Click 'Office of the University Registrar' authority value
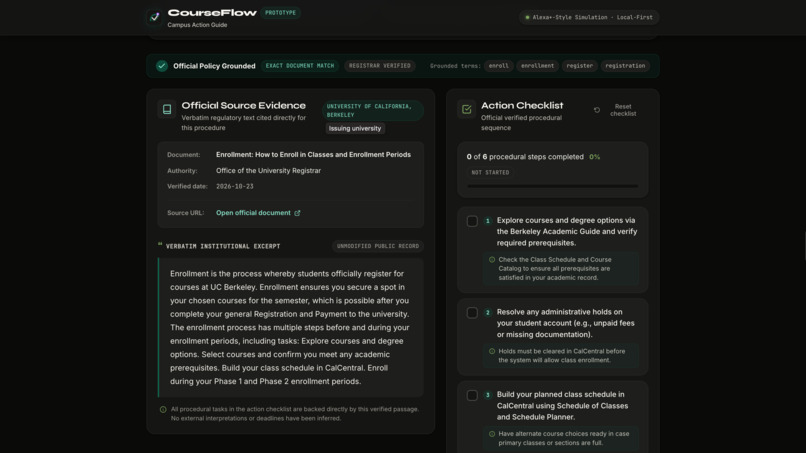Viewport: 806px width, 453px height. pos(268,171)
